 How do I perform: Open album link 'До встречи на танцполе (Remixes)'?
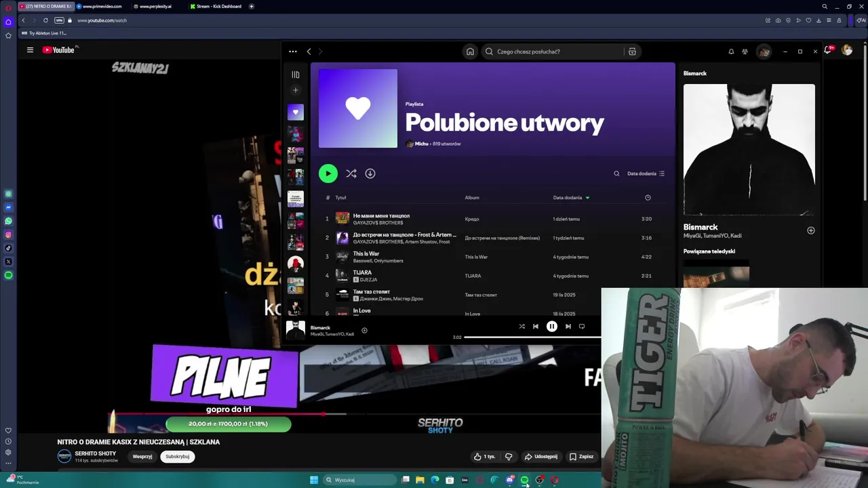pos(502,238)
